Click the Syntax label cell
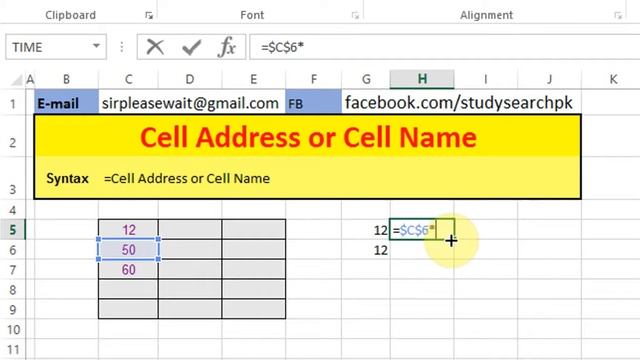Image resolution: width=640 pixels, height=360 pixels. [67, 178]
